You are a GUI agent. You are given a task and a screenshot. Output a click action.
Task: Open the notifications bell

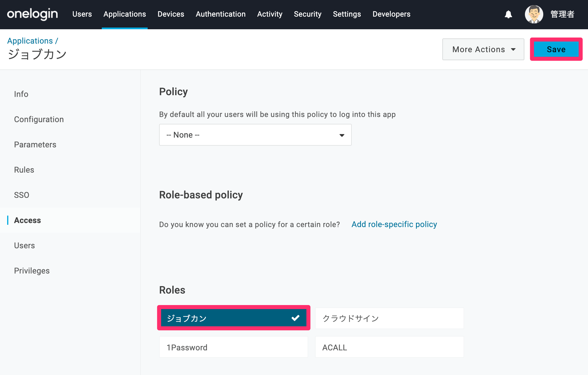[x=508, y=14]
